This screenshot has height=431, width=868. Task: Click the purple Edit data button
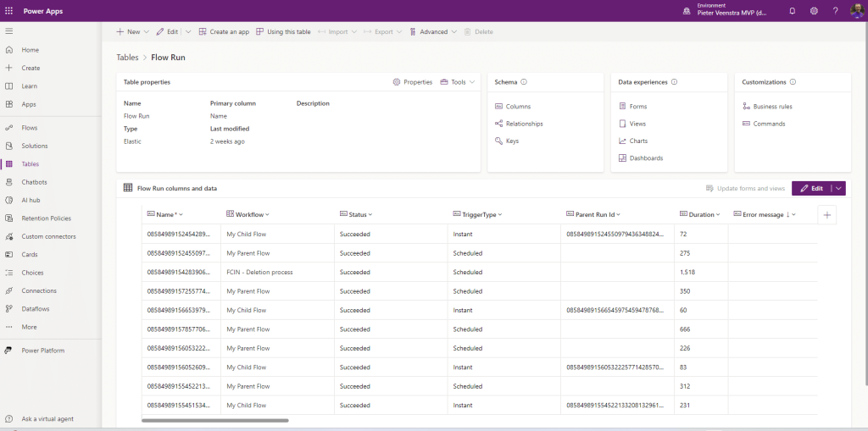(811, 189)
